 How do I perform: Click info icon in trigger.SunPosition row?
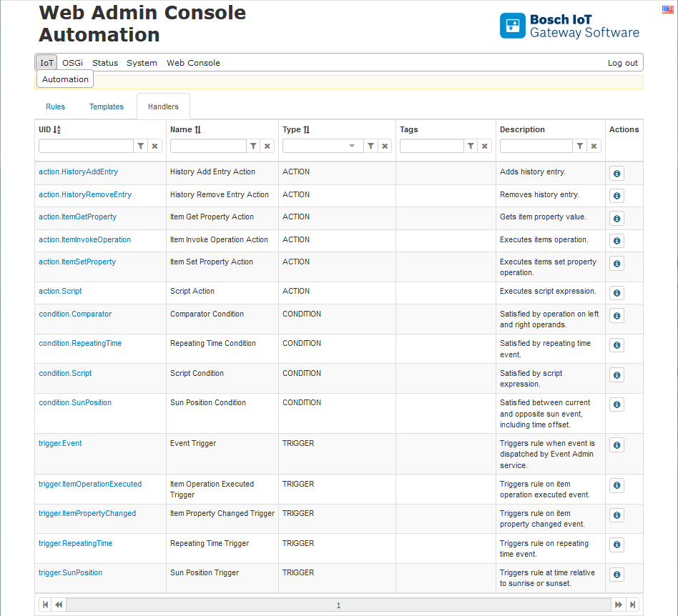pyautogui.click(x=616, y=575)
